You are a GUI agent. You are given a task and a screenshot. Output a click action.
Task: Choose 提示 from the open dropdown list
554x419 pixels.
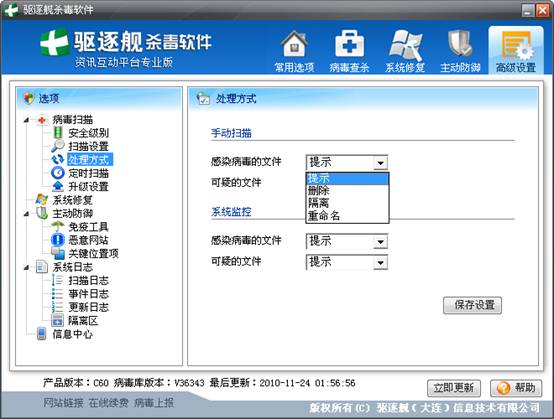click(347, 178)
